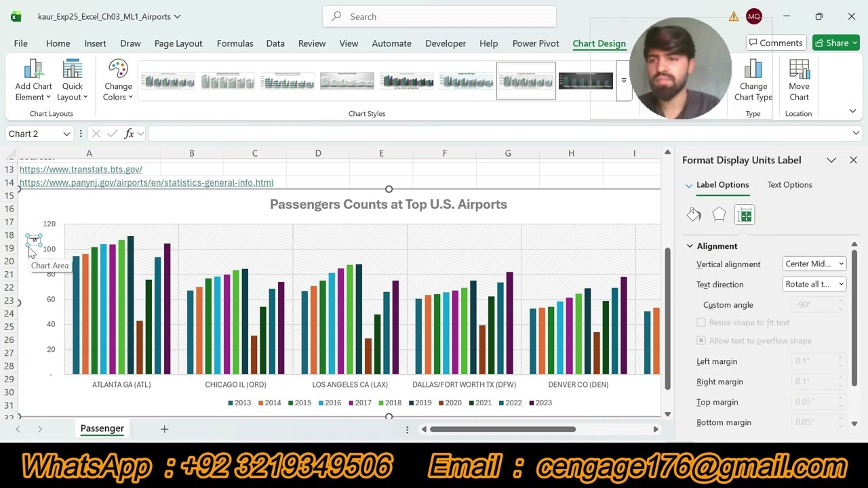Collapse the Alignment section
The height and width of the screenshot is (488, 868).
pos(690,246)
